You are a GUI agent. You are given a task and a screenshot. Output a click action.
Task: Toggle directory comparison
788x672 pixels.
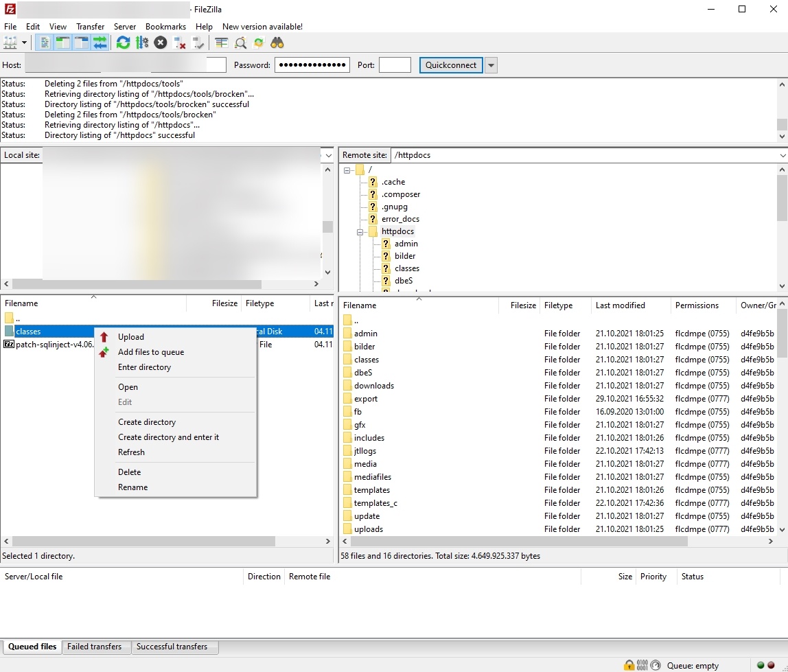tap(240, 43)
